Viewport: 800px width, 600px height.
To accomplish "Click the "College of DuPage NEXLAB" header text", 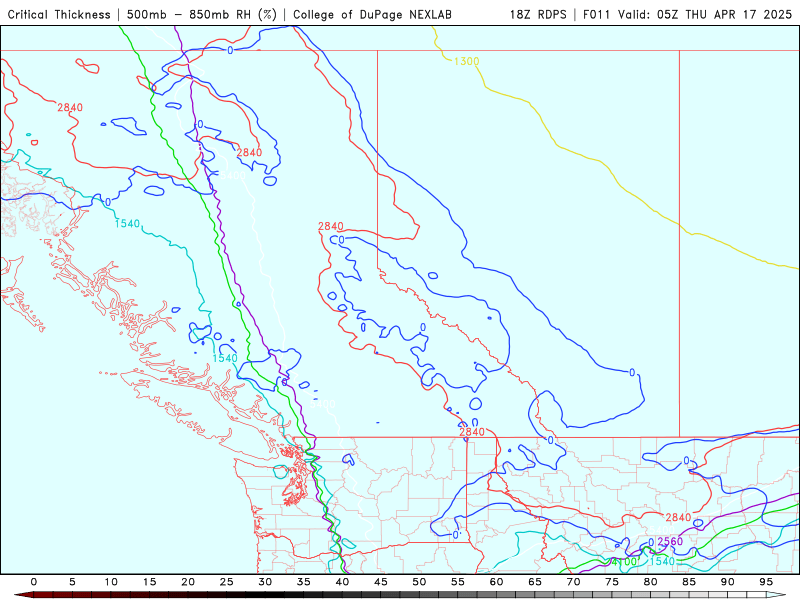I will pos(372,15).
